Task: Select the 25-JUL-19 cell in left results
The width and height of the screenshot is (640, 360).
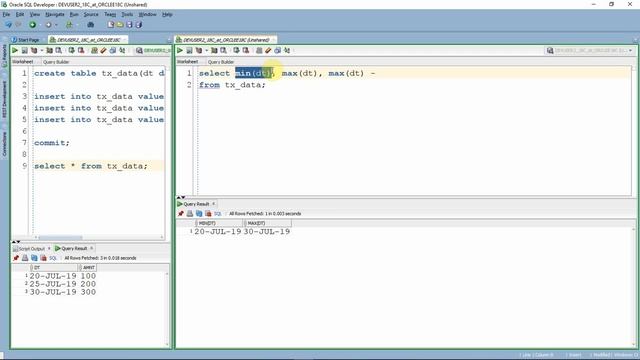Action: [x=53, y=284]
